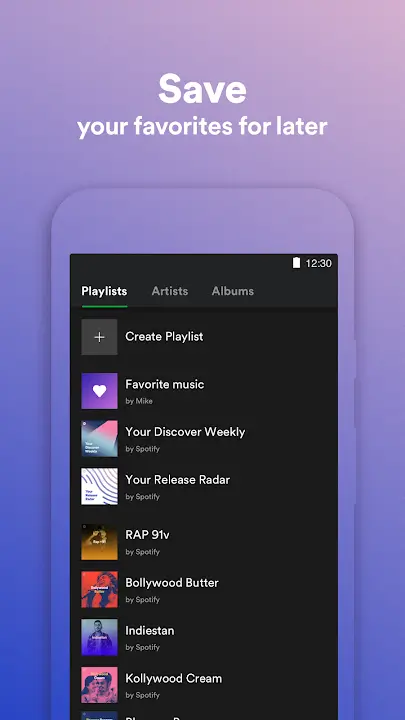Select Your Release Radar title
The height and width of the screenshot is (720, 405).
tap(178, 480)
